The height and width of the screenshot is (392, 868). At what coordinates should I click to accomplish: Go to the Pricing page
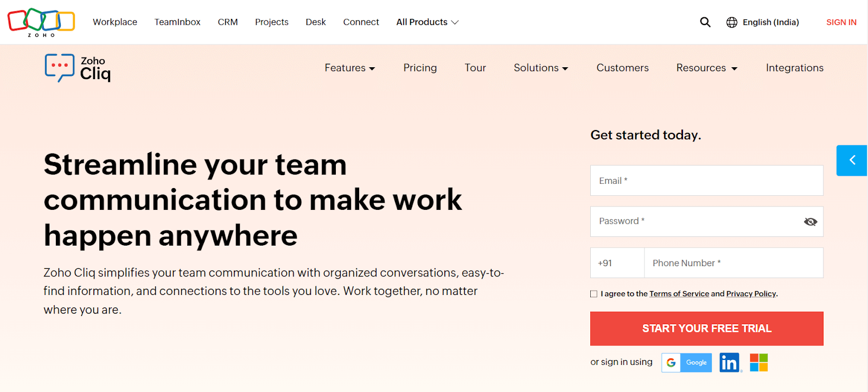[x=420, y=68]
